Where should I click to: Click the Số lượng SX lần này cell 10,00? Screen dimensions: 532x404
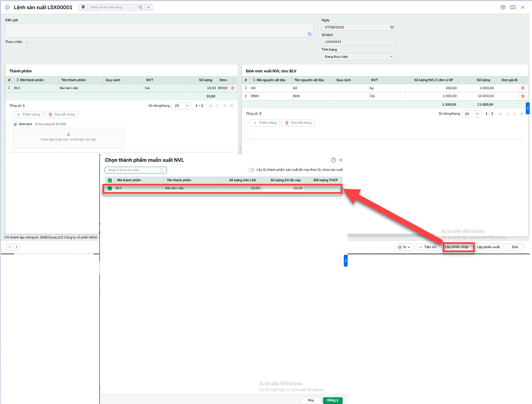coord(283,188)
